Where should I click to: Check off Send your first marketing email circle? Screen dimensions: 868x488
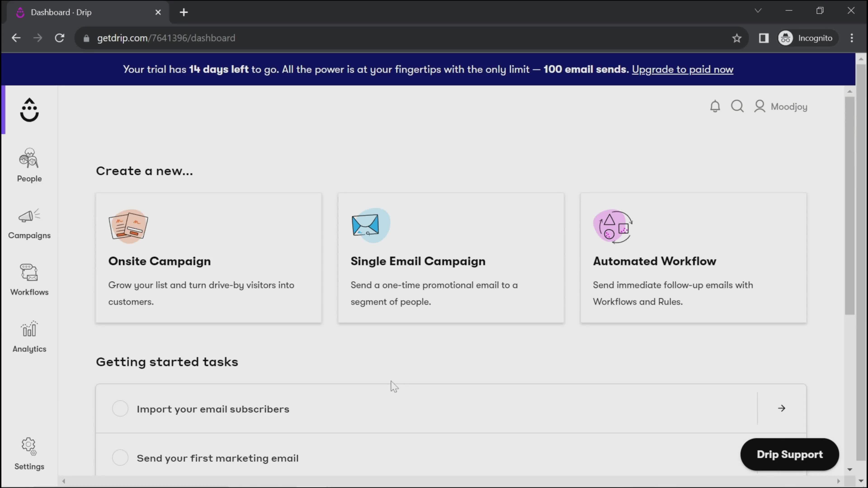(x=120, y=458)
